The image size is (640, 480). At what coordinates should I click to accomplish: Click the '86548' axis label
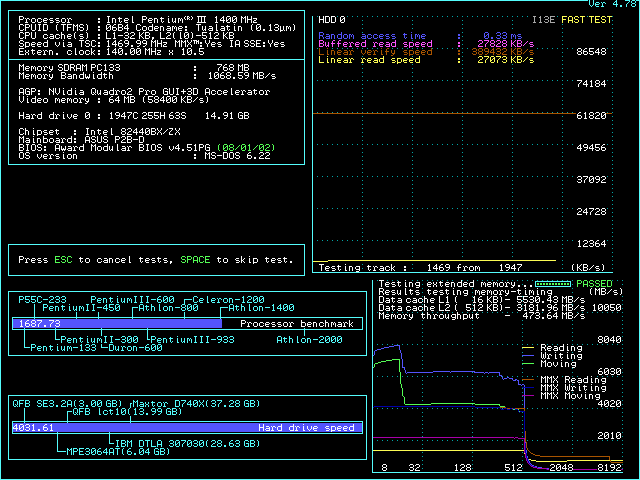pos(591,52)
